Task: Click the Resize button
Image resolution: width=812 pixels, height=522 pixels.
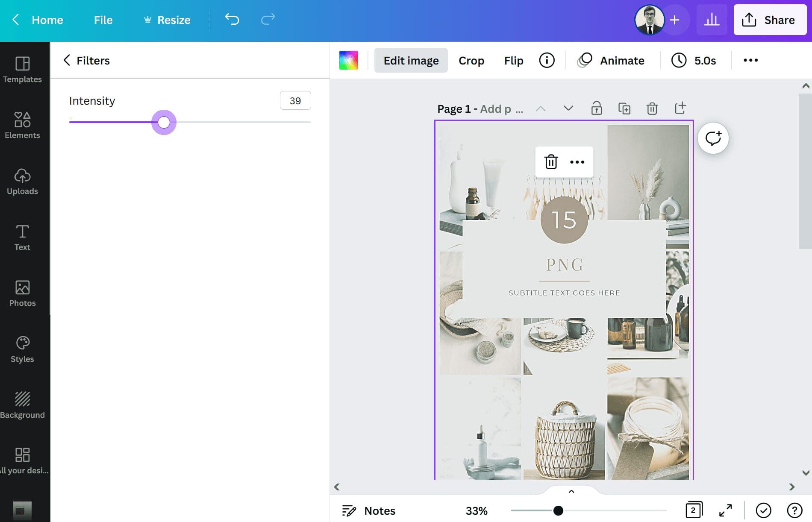Action: (167, 20)
